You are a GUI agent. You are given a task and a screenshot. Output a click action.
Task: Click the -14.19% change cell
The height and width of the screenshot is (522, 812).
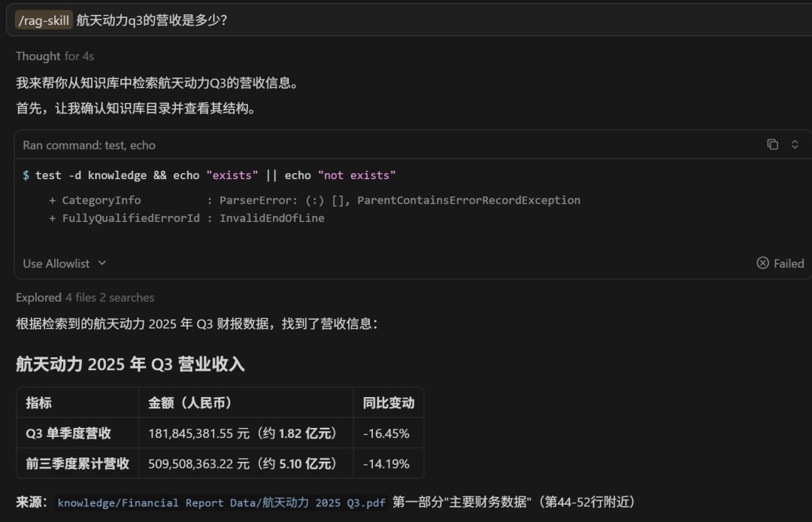pos(386,463)
